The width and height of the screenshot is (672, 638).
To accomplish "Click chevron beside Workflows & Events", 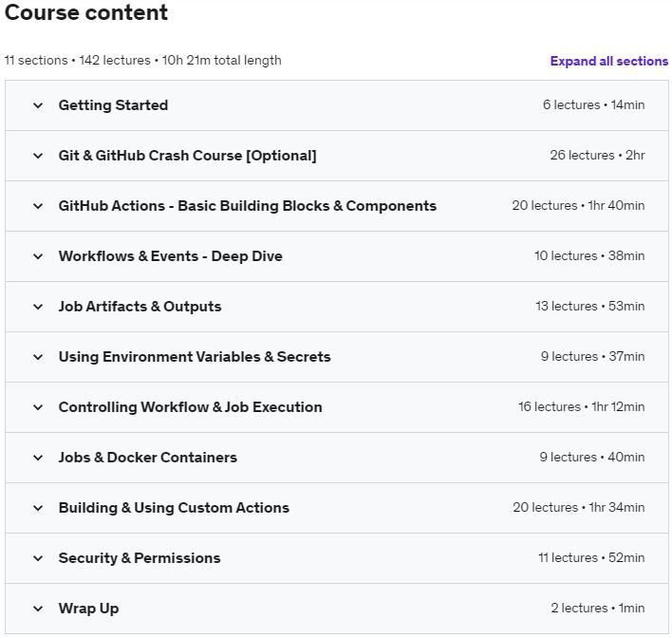I will tap(38, 256).
